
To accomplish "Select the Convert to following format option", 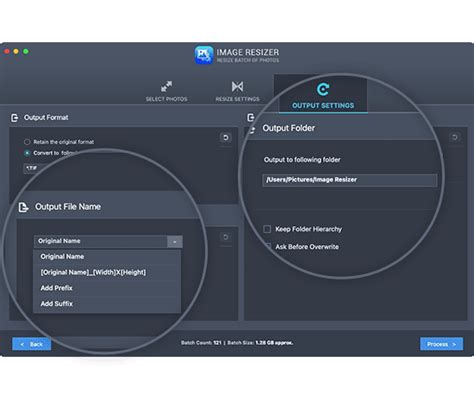I will coord(27,153).
